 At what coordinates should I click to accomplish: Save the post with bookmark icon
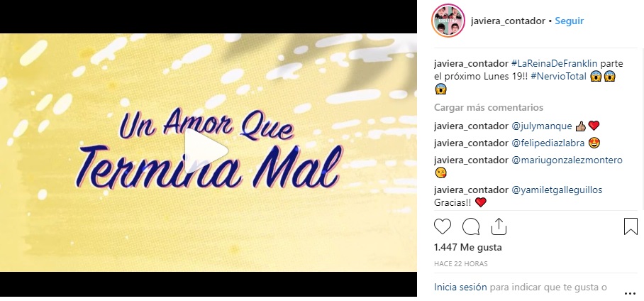pos(631,226)
